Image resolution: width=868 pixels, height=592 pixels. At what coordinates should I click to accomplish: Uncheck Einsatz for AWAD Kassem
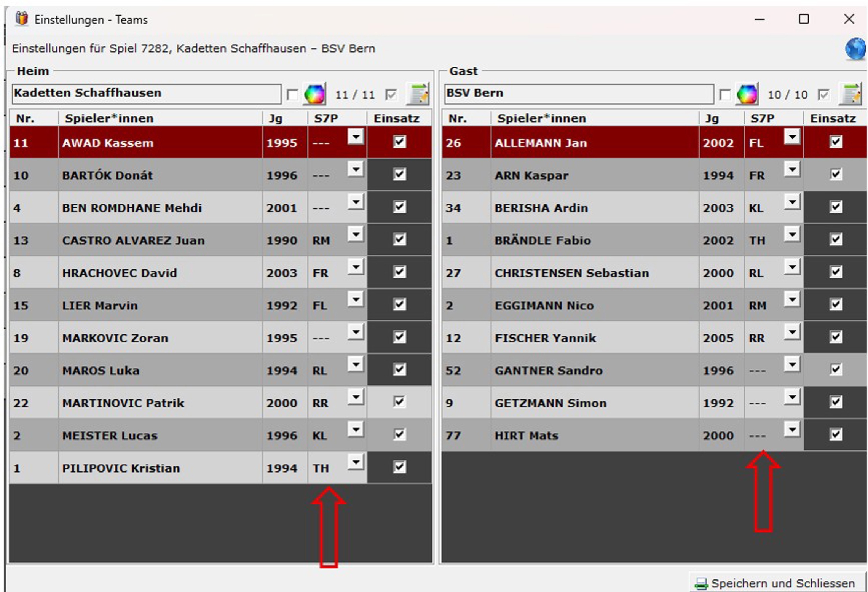coord(399,142)
